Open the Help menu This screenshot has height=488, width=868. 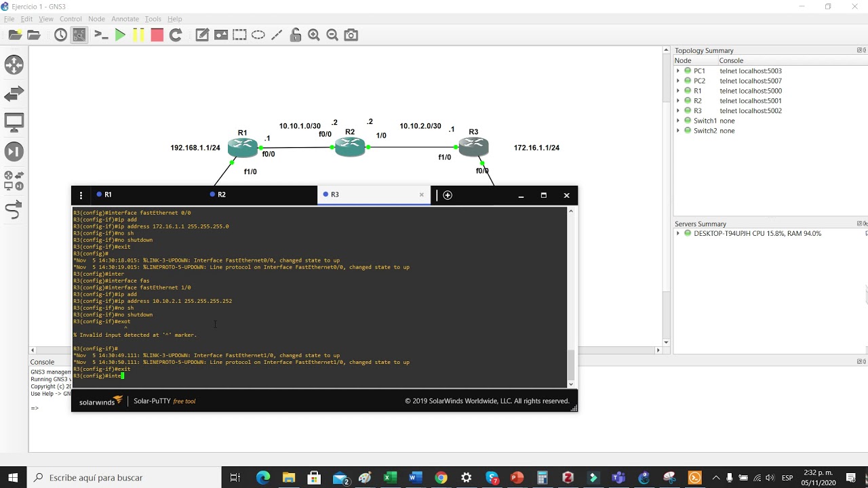(x=175, y=19)
